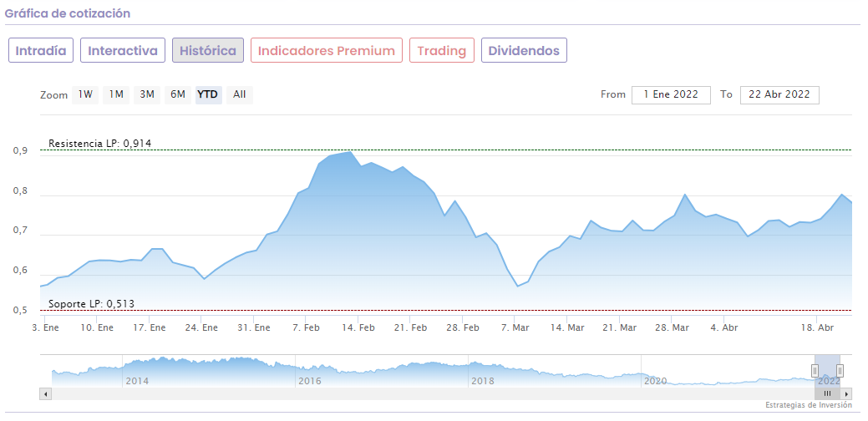Switch to the Intradía chart tab

(x=41, y=50)
